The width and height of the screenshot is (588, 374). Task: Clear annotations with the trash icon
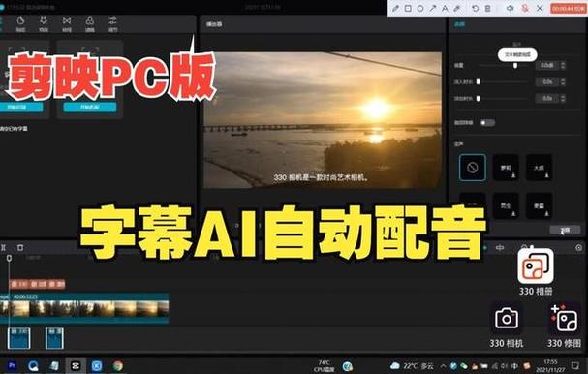487,8
